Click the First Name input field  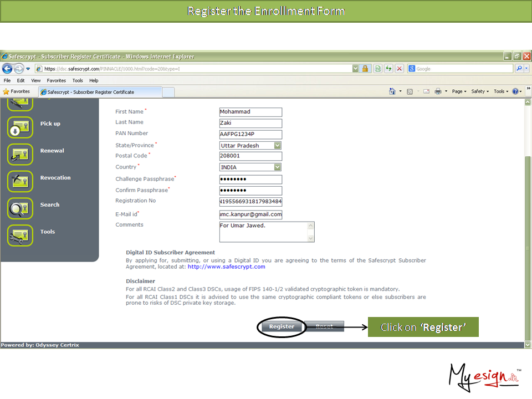250,112
